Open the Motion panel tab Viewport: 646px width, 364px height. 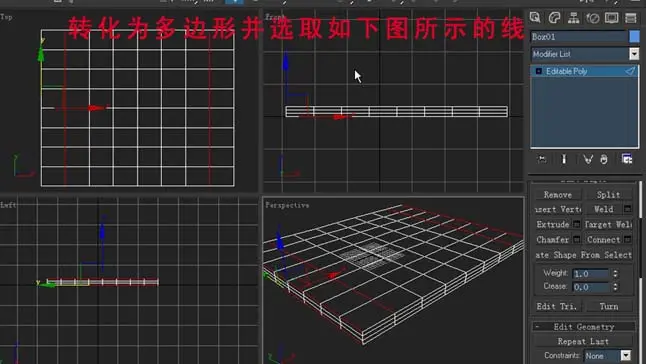point(592,18)
